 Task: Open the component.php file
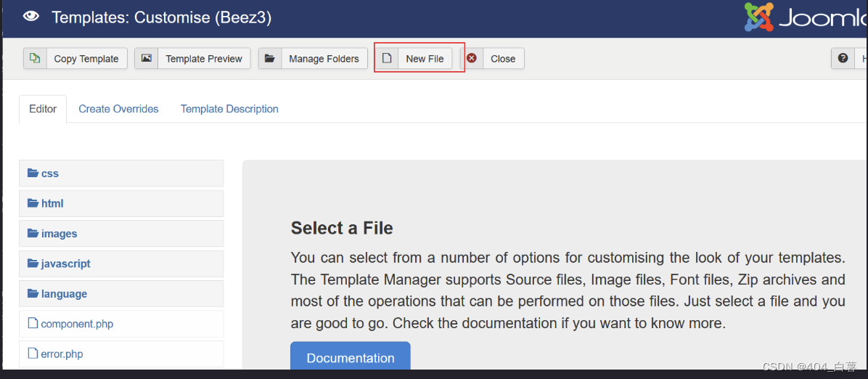pyautogui.click(x=77, y=324)
